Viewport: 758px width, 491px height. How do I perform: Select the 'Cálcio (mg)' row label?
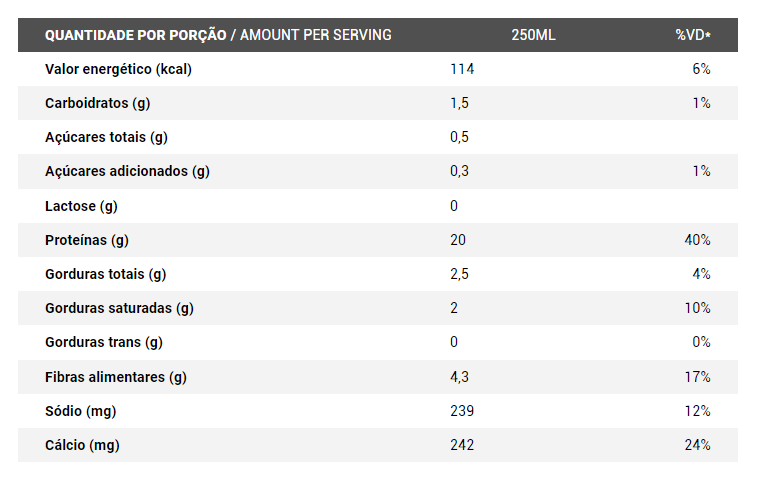coord(83,445)
